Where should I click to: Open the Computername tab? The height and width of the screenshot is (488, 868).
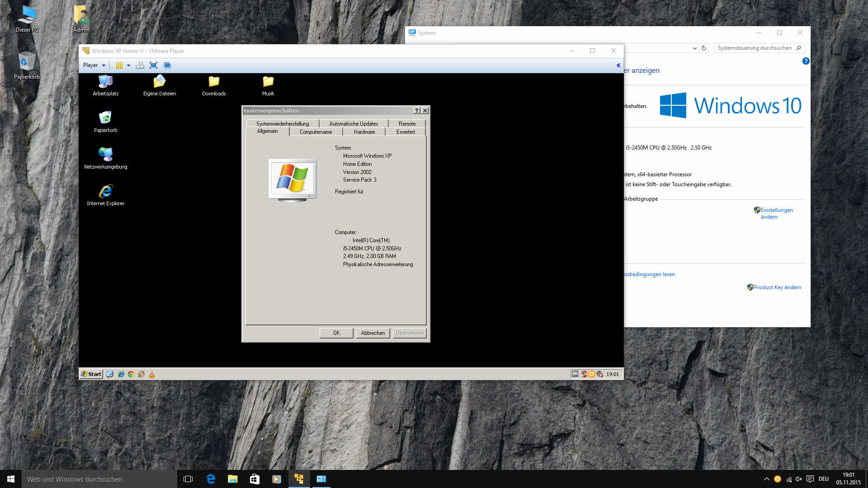click(x=316, y=132)
